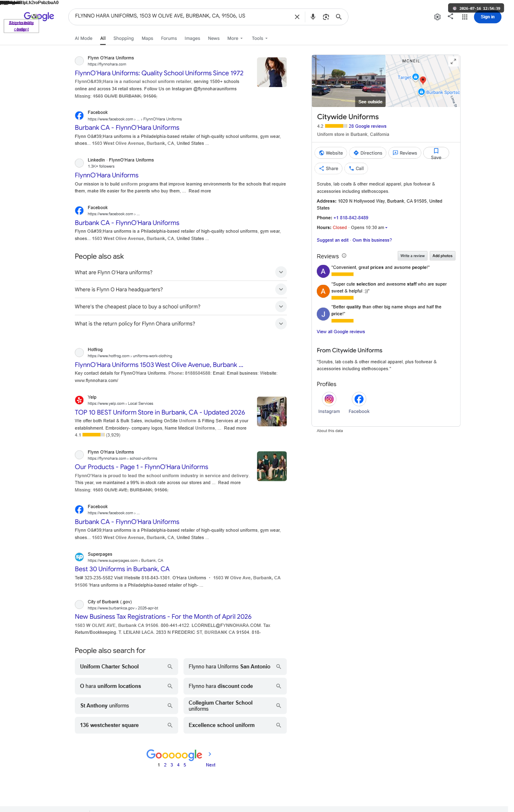Open 'New Business Tax Registrations' Burbank result
This screenshot has height=812, width=514.
click(163, 617)
